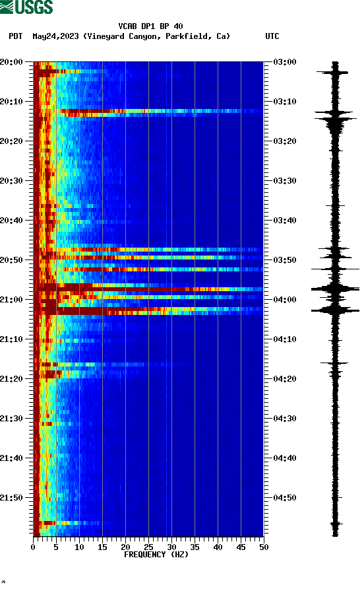Click the '40' Hz frequency tick label
The image size is (364, 589).
point(218,547)
